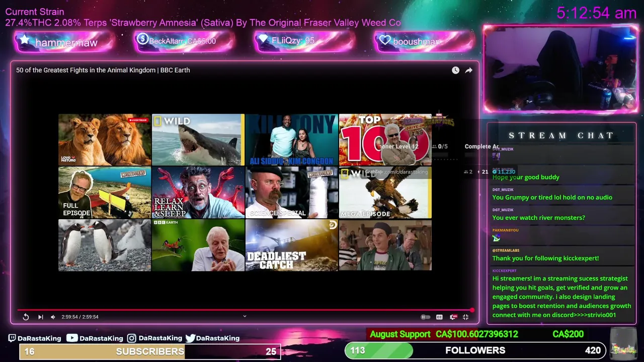Open the Relax Learn & Sleep thumbnail
The height and width of the screenshot is (362, 644).
tap(198, 193)
